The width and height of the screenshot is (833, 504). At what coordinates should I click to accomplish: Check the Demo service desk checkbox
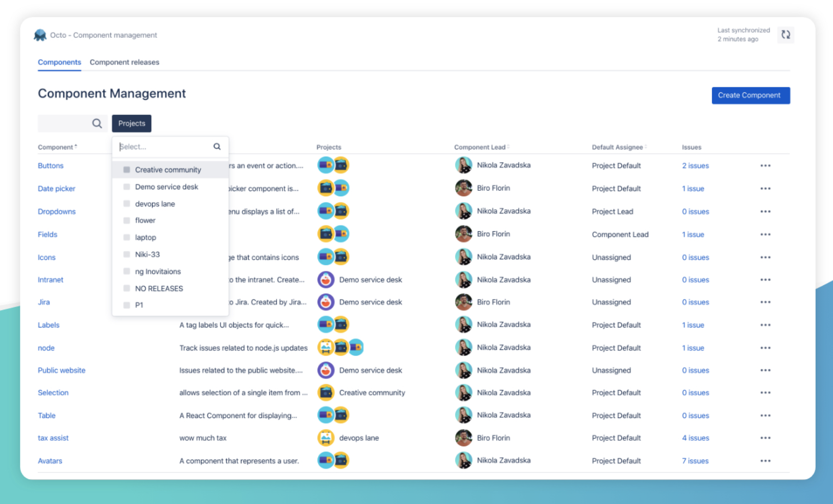pos(127,187)
